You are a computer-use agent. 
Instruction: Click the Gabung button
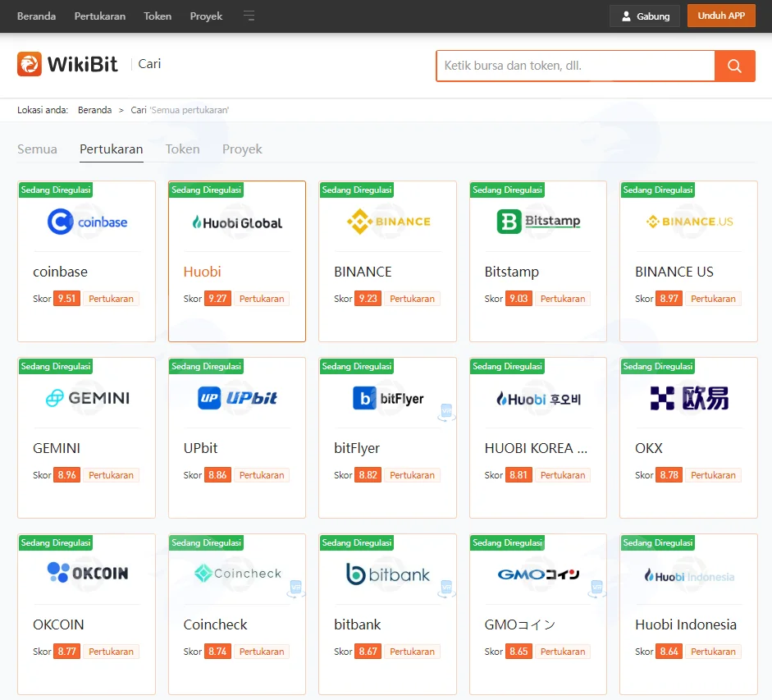click(645, 16)
